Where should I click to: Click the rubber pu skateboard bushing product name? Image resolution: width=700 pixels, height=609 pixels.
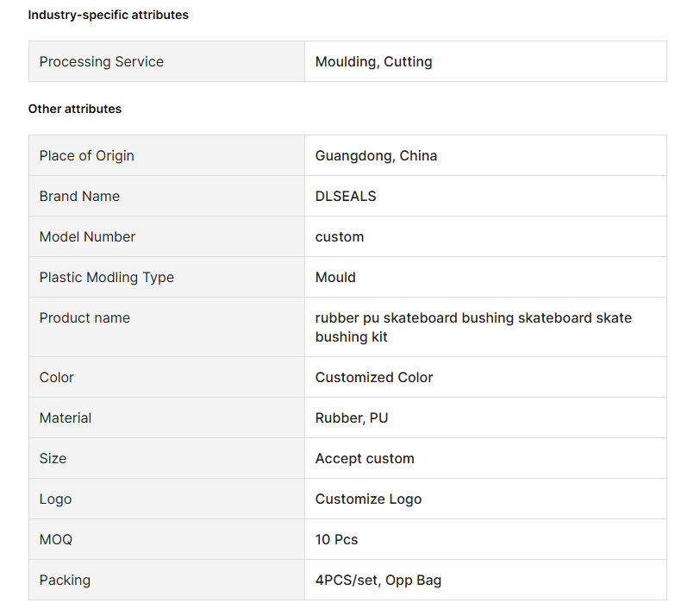(x=473, y=327)
